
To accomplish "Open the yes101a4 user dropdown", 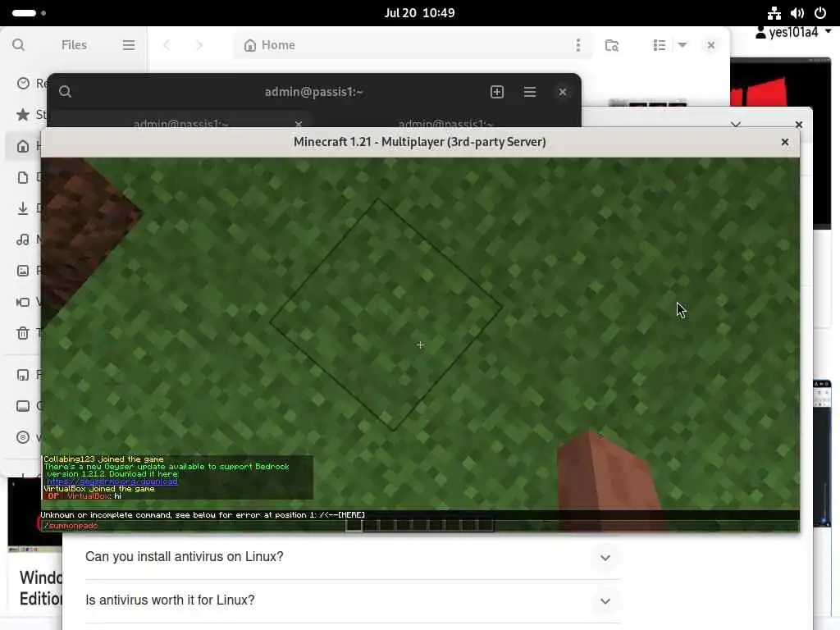I will tap(794, 33).
